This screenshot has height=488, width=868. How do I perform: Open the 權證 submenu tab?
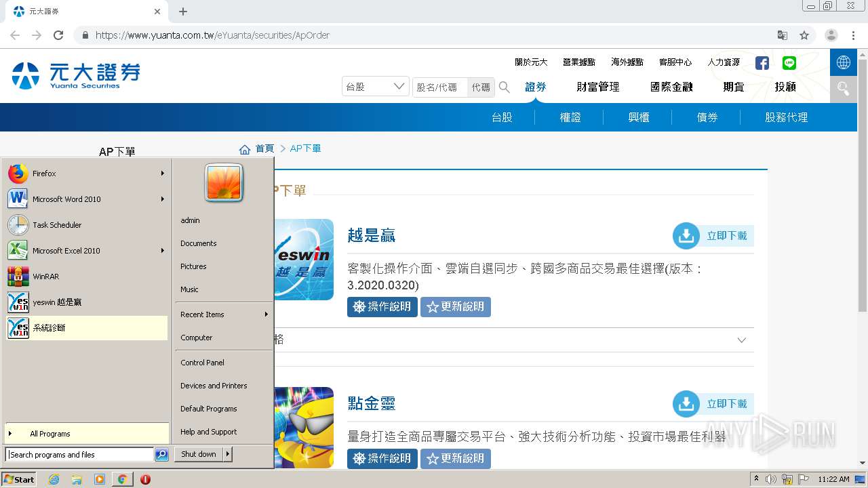(570, 117)
